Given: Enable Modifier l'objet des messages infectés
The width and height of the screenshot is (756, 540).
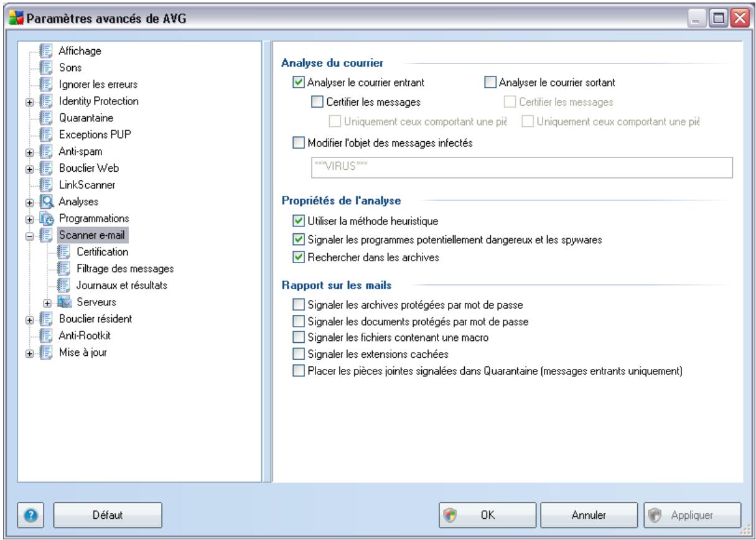Looking at the screenshot, I should point(297,143).
